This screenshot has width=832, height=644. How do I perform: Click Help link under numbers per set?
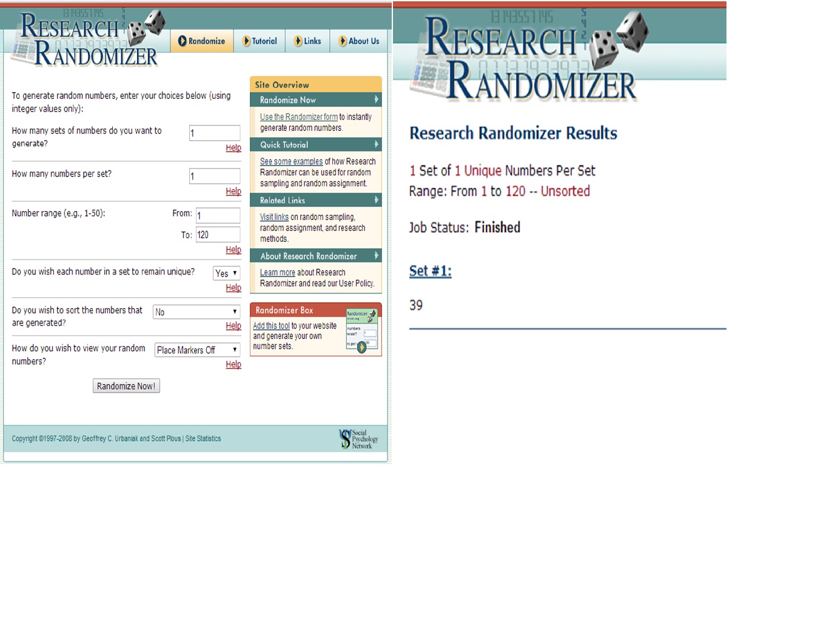pyautogui.click(x=233, y=192)
